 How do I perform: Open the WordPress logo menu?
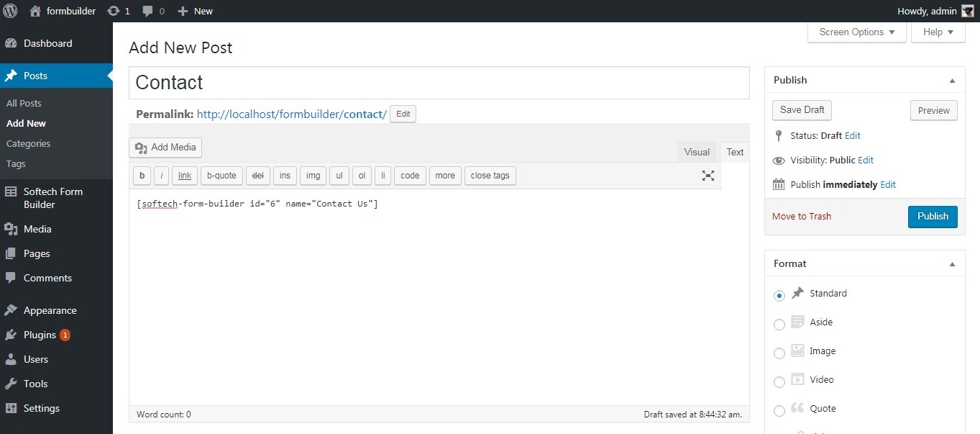click(x=10, y=11)
